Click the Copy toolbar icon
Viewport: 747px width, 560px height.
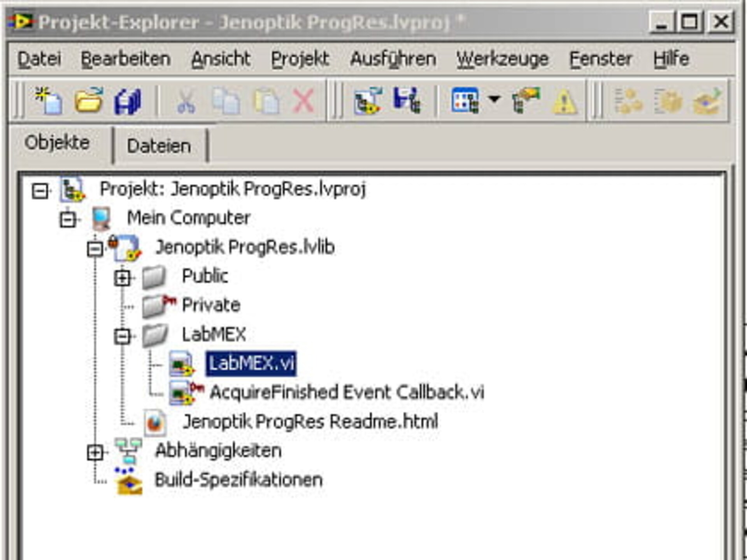tap(226, 101)
